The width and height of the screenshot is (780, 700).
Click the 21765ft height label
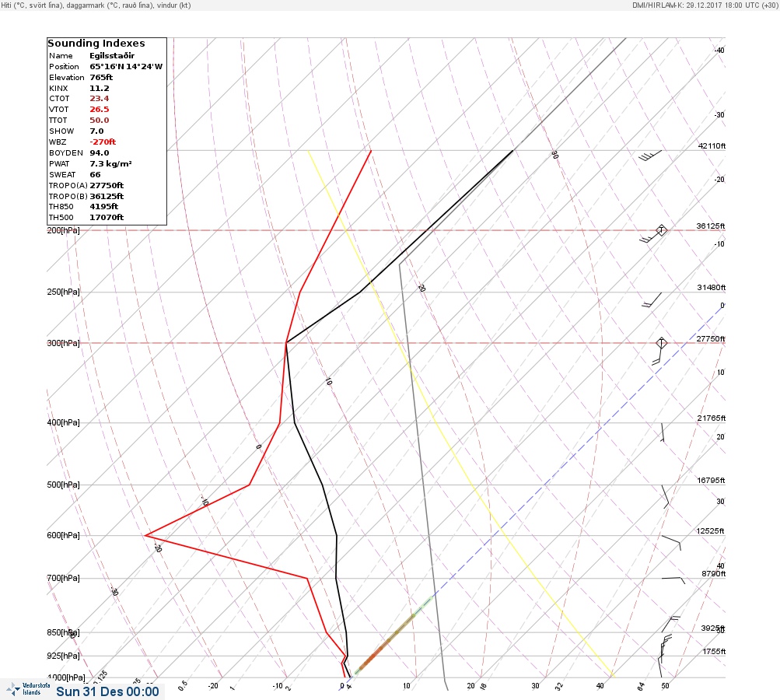[x=712, y=418]
